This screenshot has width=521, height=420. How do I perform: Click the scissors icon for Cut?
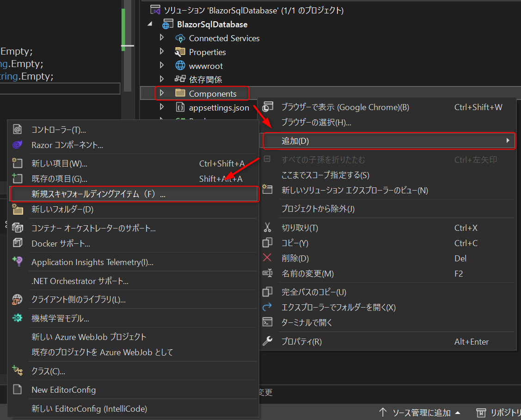pyautogui.click(x=267, y=228)
